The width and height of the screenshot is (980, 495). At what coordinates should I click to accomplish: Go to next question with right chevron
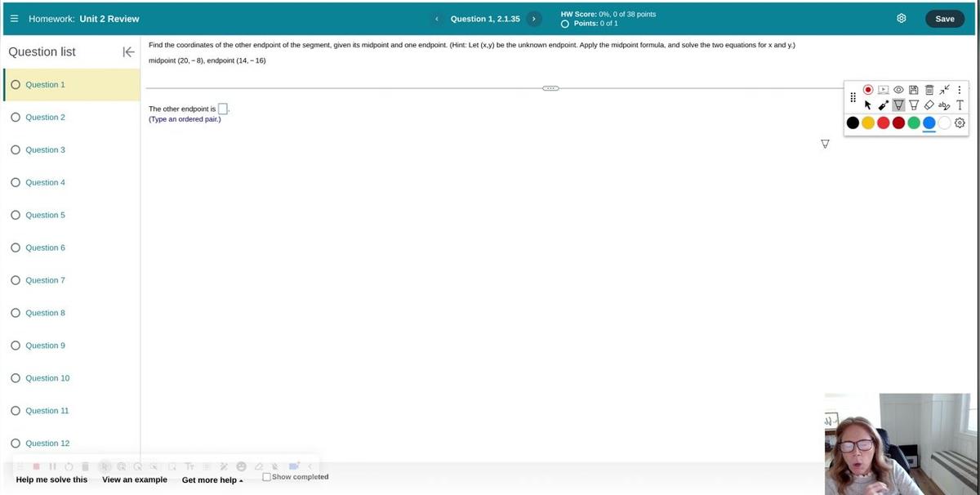[x=533, y=19]
